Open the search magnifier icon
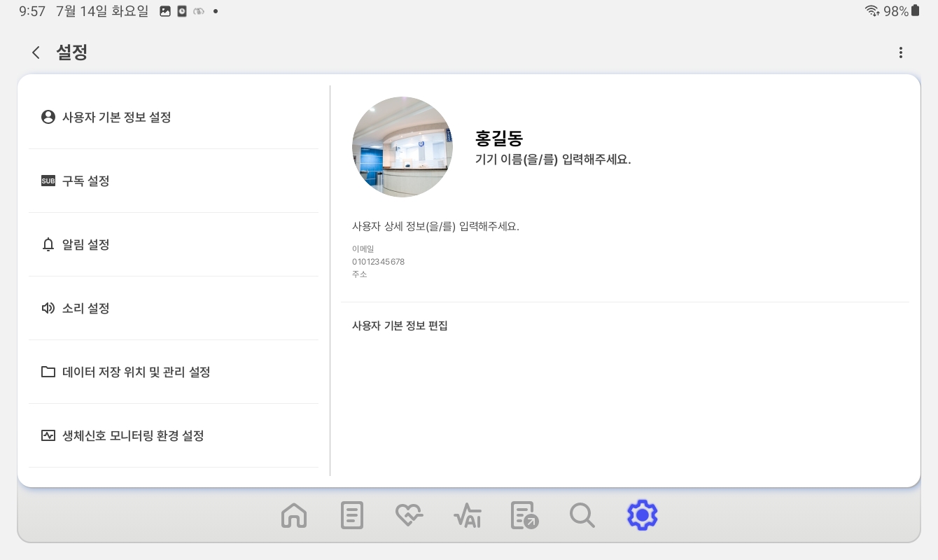Viewport: 938px width, 560px height. coord(582,516)
